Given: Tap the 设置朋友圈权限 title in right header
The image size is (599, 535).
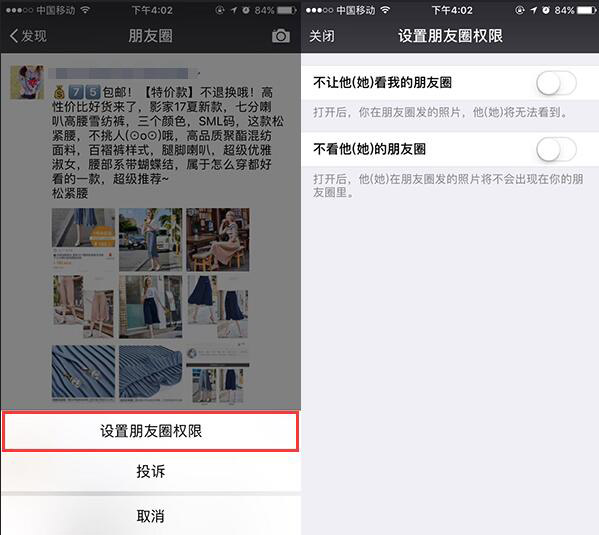Looking at the screenshot, I should [x=450, y=36].
